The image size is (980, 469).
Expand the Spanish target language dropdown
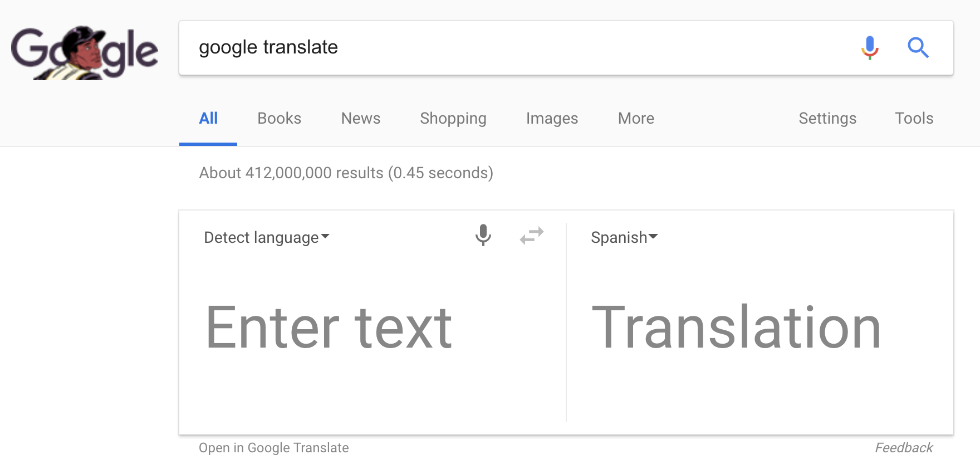pyautogui.click(x=624, y=238)
